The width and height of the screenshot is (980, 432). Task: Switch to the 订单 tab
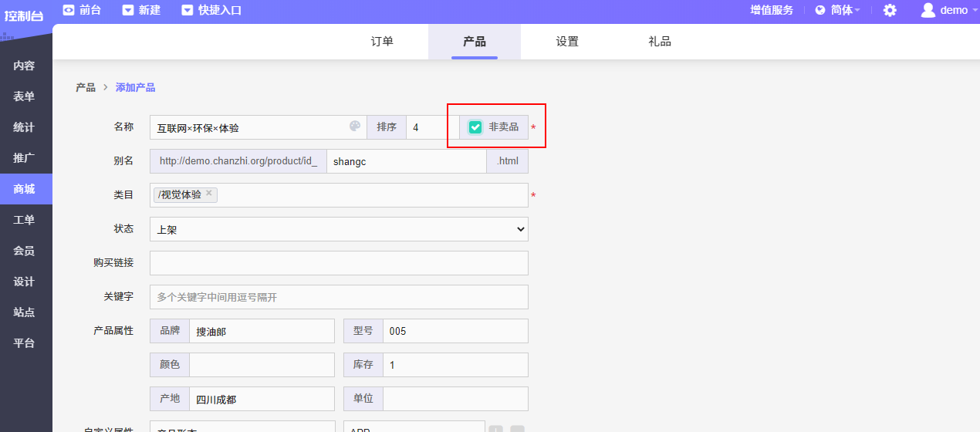point(382,42)
